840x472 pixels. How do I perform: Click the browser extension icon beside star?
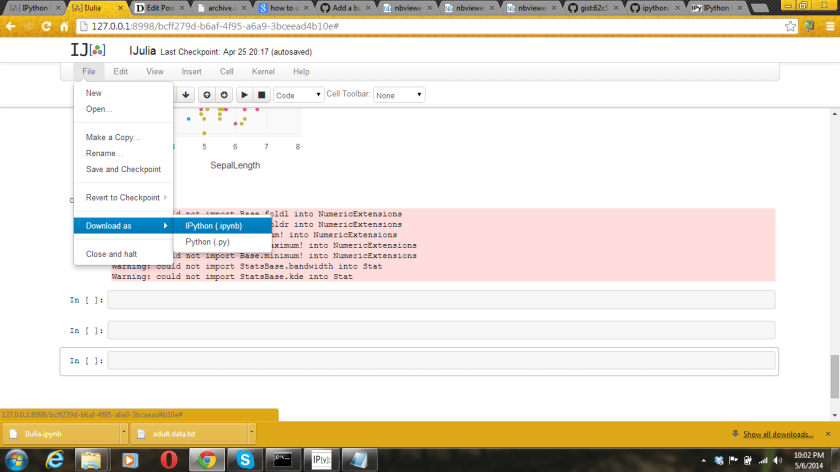pyautogui.click(x=809, y=26)
